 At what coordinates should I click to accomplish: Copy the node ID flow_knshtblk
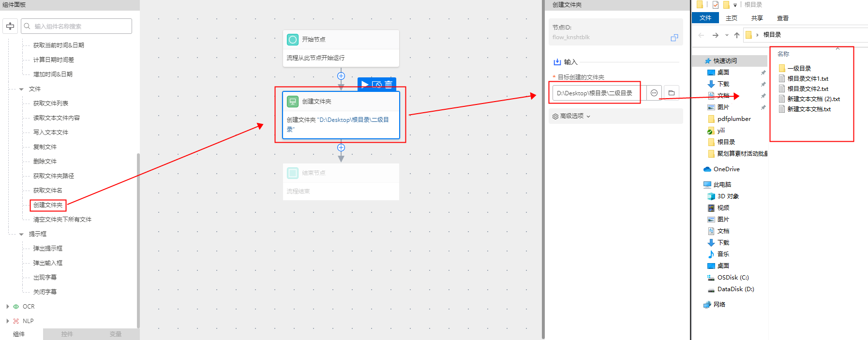click(x=674, y=38)
